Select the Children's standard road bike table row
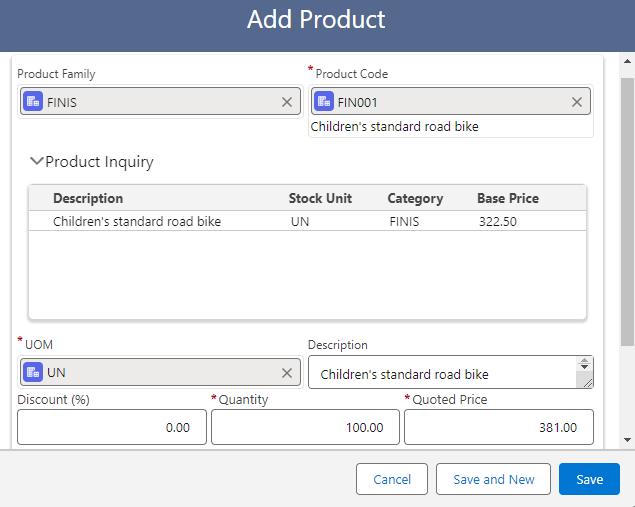The width and height of the screenshot is (635, 507). (137, 221)
